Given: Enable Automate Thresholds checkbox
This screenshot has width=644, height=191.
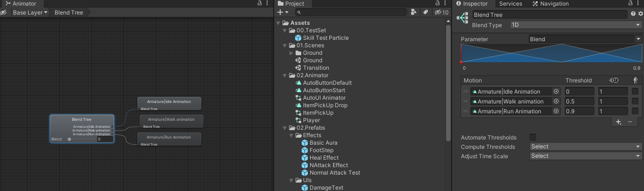Looking at the screenshot, I should (x=533, y=137).
